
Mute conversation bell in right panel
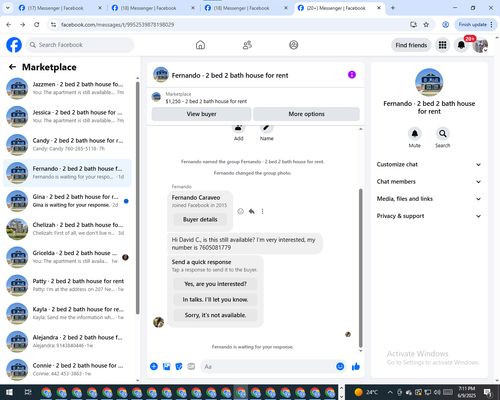pyautogui.click(x=415, y=134)
